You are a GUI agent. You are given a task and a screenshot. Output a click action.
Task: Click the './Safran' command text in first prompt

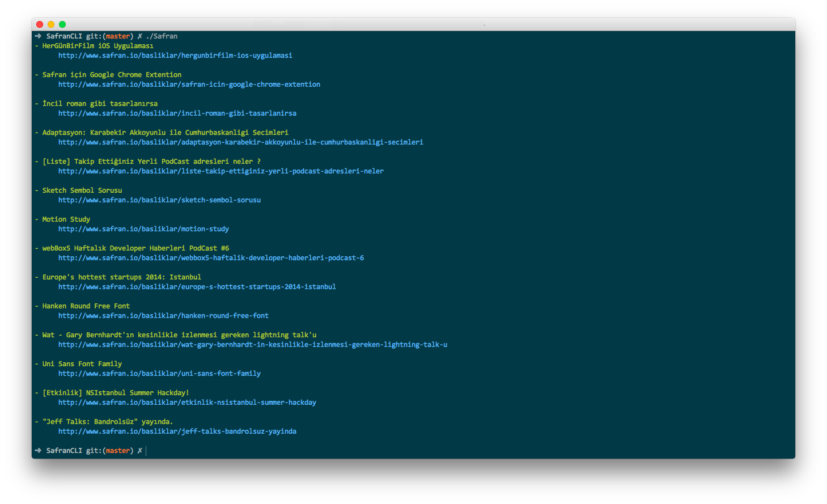pyautogui.click(x=162, y=36)
